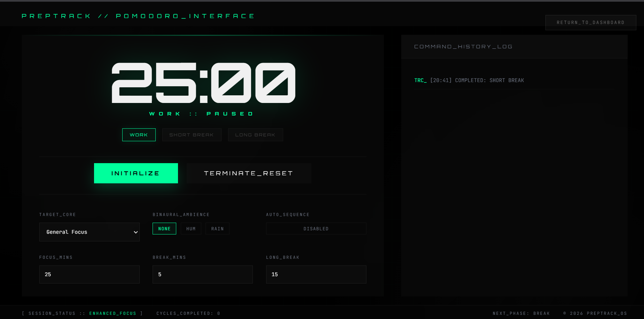Screen dimensions: 644x319
Task: Enable the HUM binaural ambience
Action: point(191,229)
